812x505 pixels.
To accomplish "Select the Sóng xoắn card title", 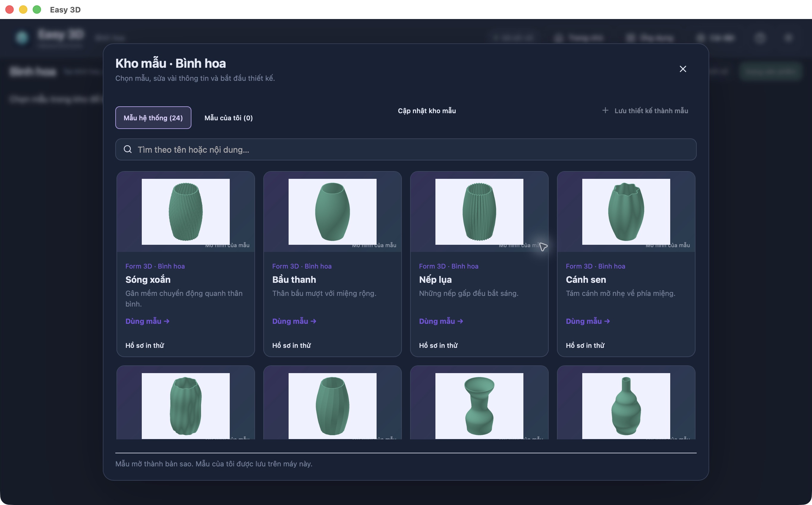I will coord(148,280).
